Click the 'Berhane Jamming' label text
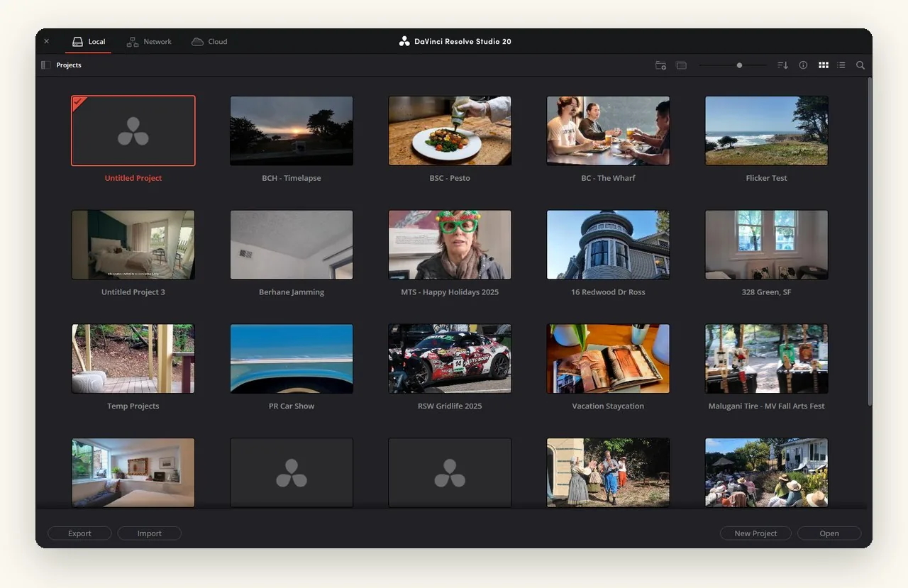Viewport: 908px width, 588px height. coord(292,292)
